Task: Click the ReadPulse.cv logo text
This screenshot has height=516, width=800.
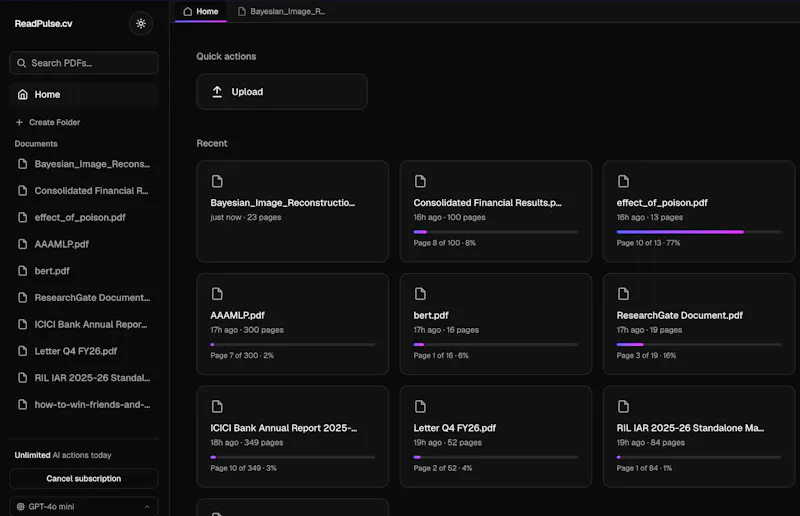Action: pos(43,23)
